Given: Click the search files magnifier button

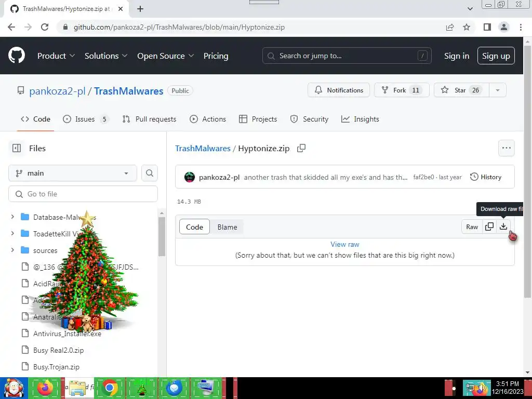Looking at the screenshot, I should (149, 173).
